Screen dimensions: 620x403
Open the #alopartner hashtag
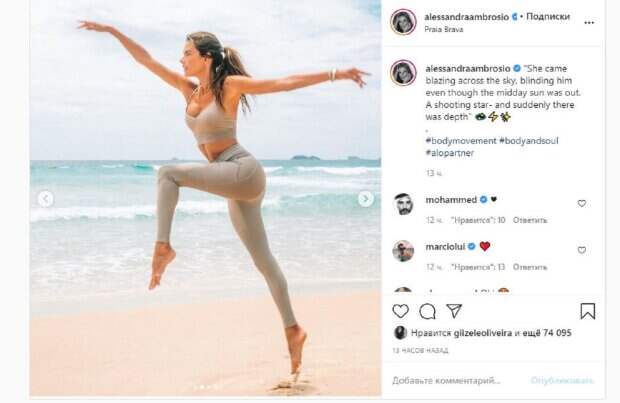click(450, 153)
